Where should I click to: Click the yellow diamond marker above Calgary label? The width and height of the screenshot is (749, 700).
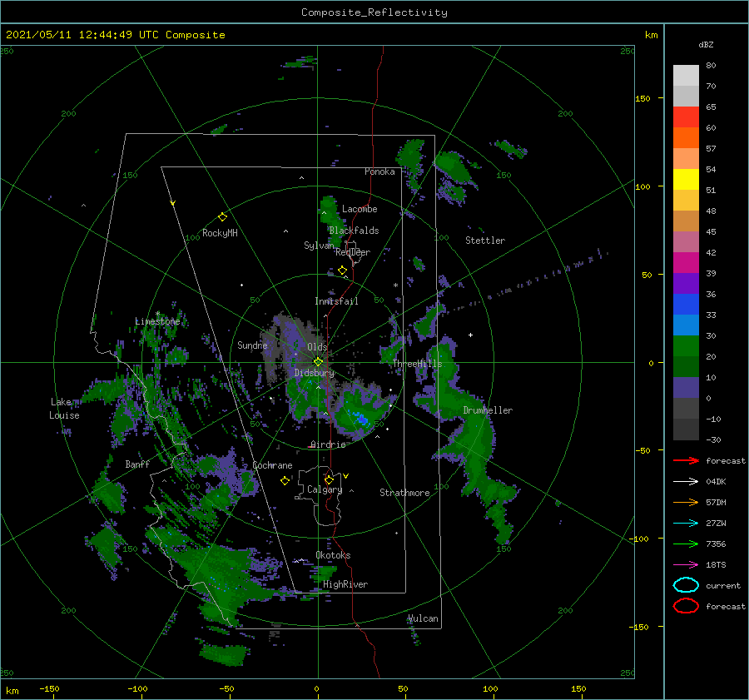(x=329, y=479)
